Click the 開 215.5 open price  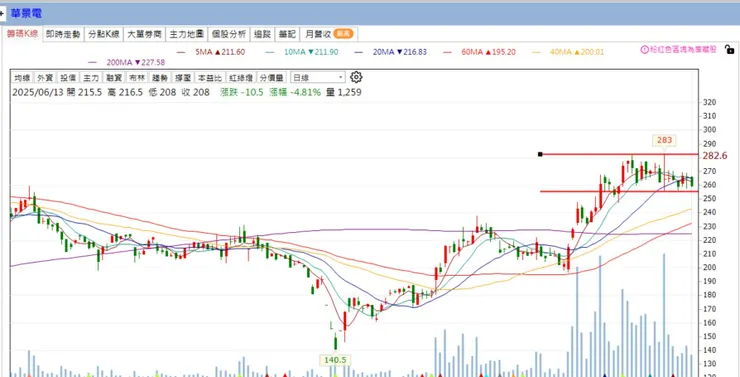tap(84, 92)
